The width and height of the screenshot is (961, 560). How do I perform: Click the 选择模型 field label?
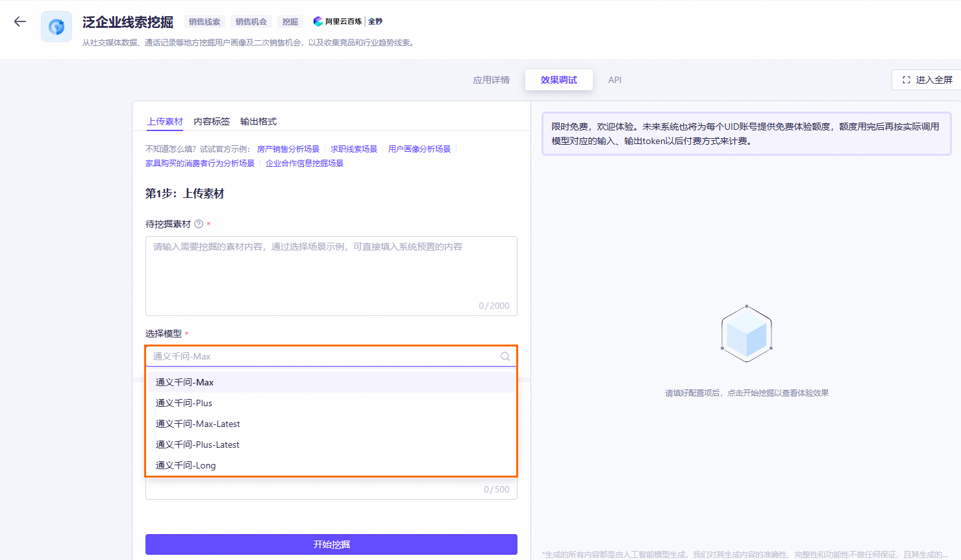(x=164, y=334)
